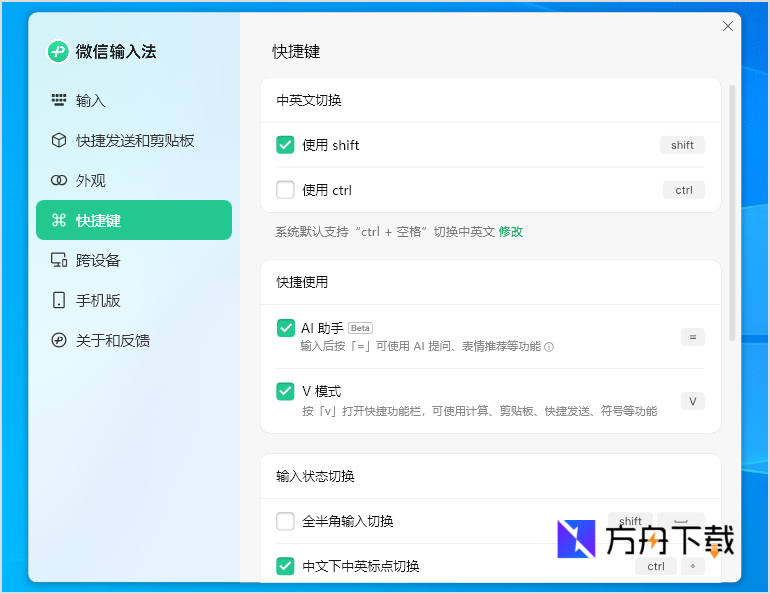Click the V key badge for V 模式
Screen dimensions: 770x594
692,401
